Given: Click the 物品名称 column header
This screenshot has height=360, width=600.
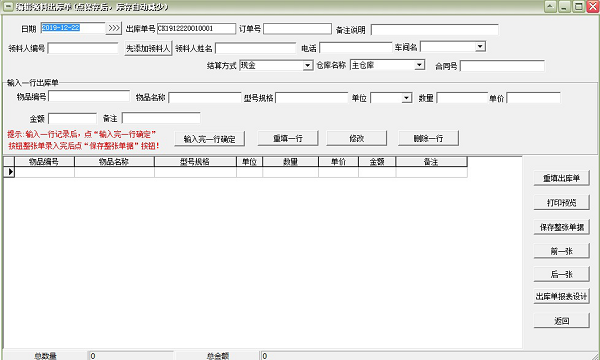Looking at the screenshot, I should point(114,162).
